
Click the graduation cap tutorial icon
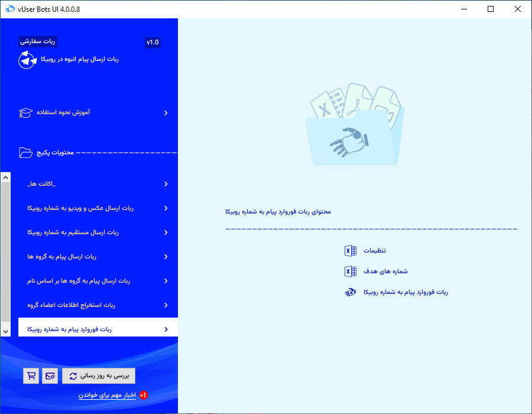(26, 112)
